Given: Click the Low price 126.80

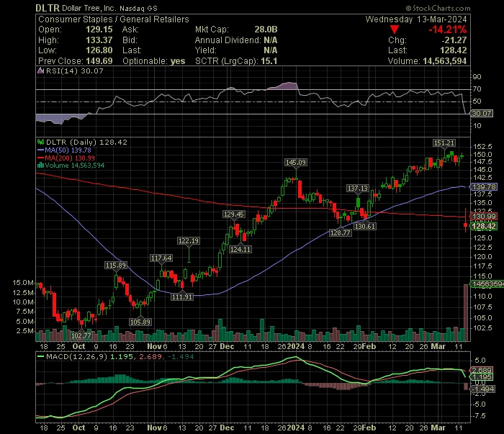Looking at the screenshot, I should 99,50.
